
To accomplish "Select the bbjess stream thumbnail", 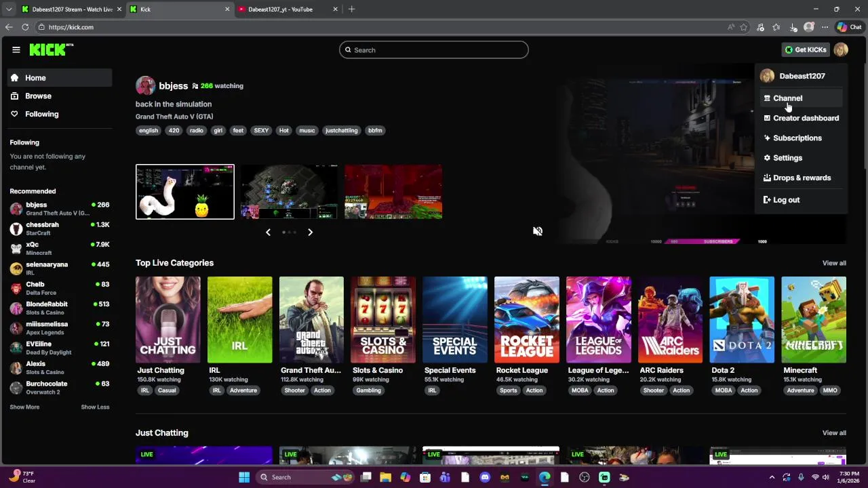I will (x=185, y=192).
